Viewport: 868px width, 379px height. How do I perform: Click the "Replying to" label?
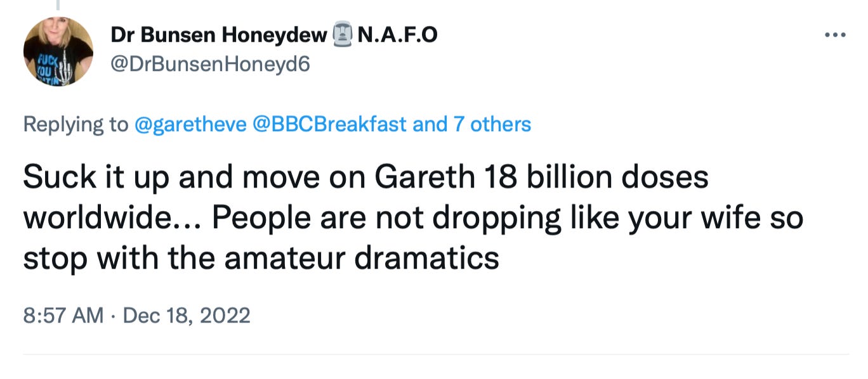tap(76, 124)
